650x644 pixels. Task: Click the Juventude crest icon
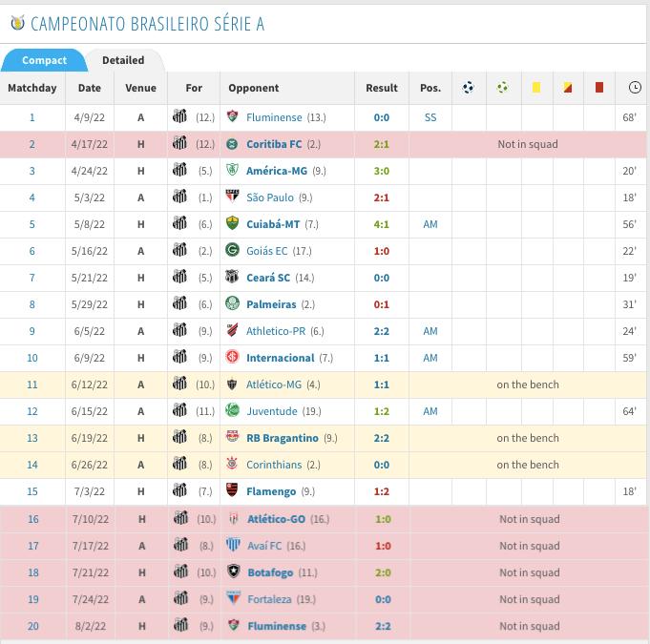tap(232, 410)
